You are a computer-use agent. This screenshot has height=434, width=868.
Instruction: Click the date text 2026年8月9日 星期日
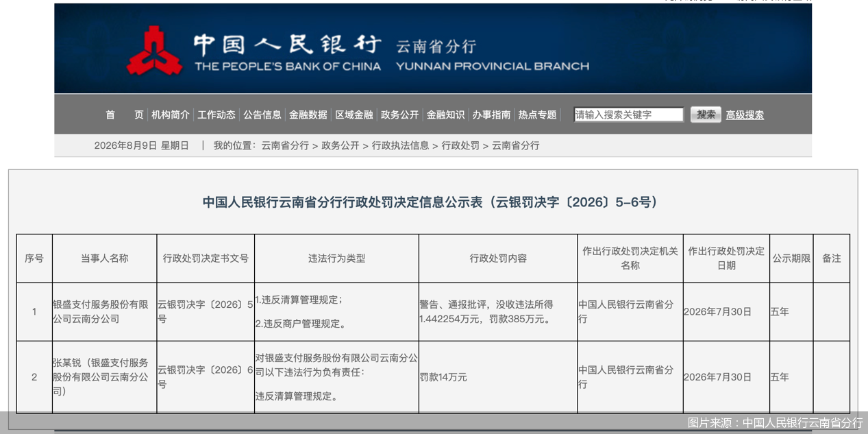(142, 145)
